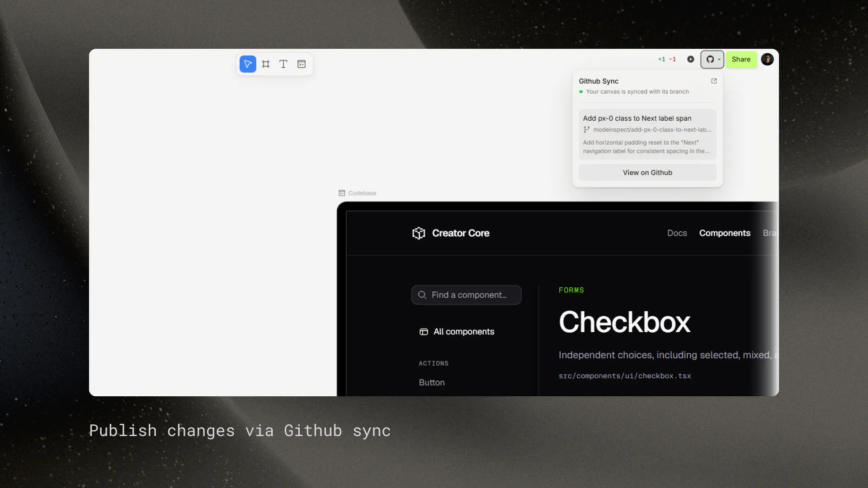Screen dimensions: 868x488
Task: Click the Creator Core logo icon
Action: coord(419,233)
